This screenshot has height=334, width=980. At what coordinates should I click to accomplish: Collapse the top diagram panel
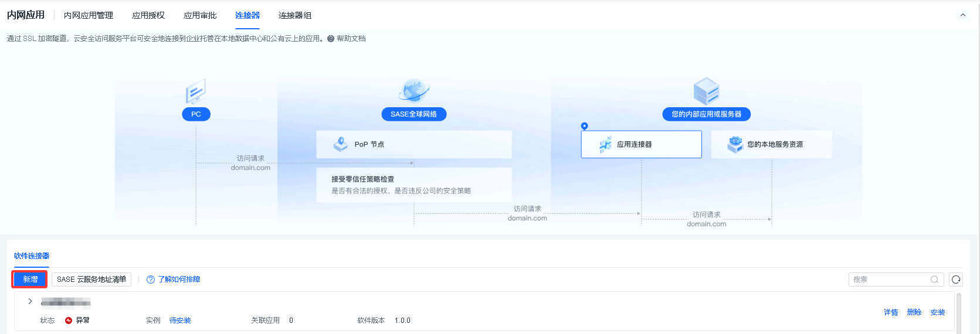(x=962, y=15)
